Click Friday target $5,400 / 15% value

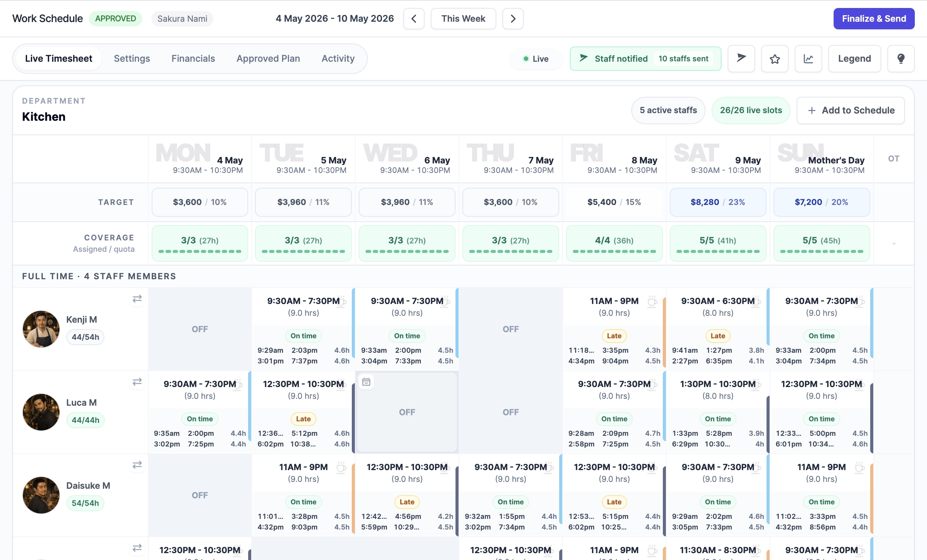tap(614, 202)
